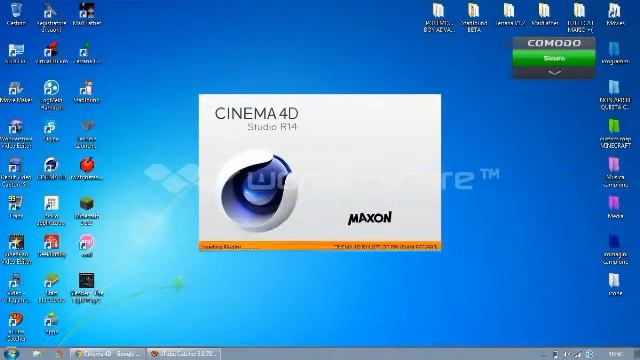
Task: Select the dark blue Immagini folder
Action: click(615, 249)
